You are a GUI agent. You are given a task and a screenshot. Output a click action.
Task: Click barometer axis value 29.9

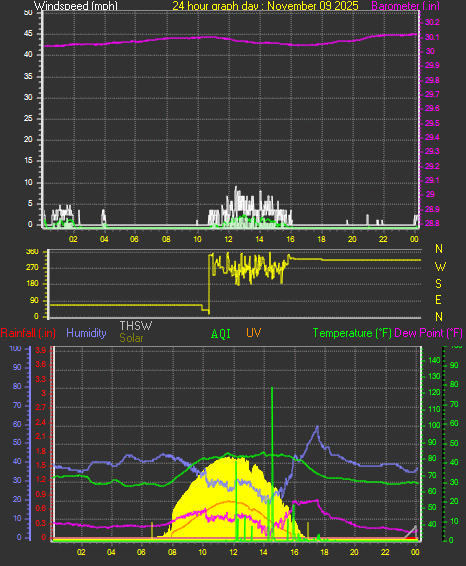coord(432,65)
